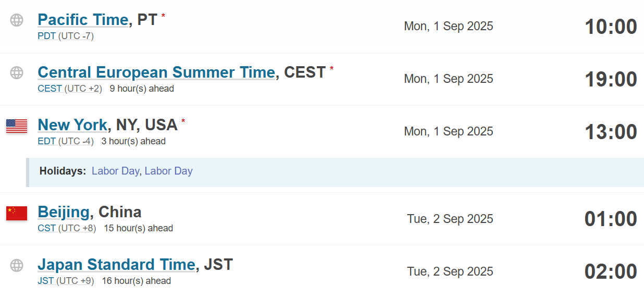644x298 pixels.
Task: Click the CEST abbreviation link under the heading
Action: (50, 89)
